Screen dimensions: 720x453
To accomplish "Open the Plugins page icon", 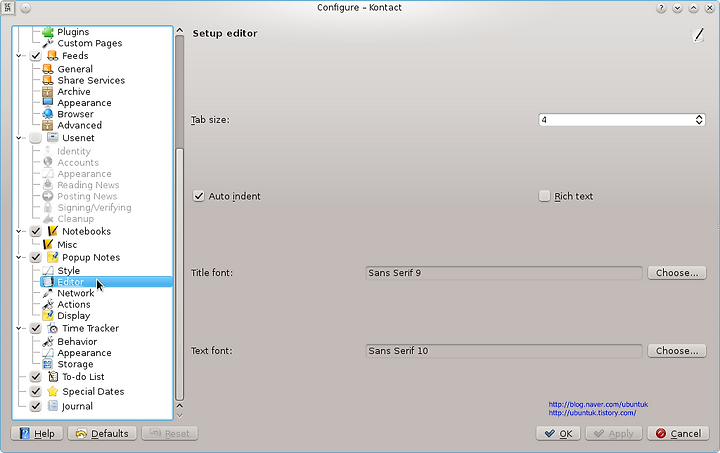I will [x=48, y=32].
